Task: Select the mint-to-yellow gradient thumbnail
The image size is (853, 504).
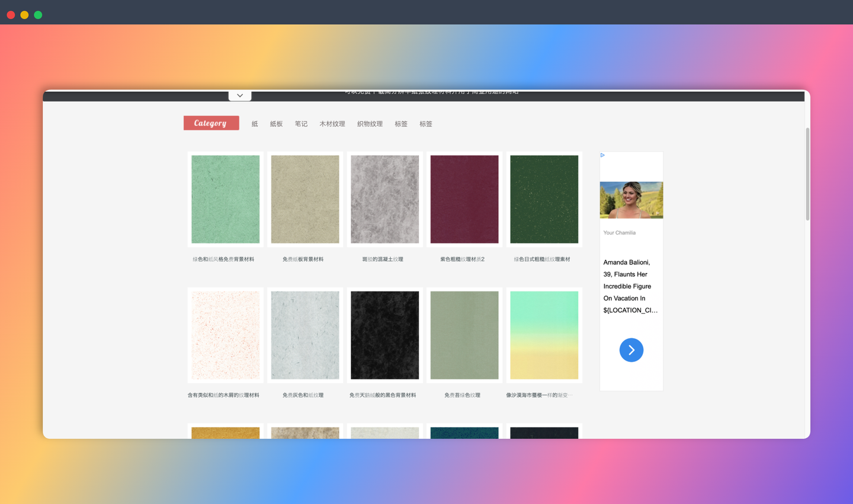Action: coord(544,335)
